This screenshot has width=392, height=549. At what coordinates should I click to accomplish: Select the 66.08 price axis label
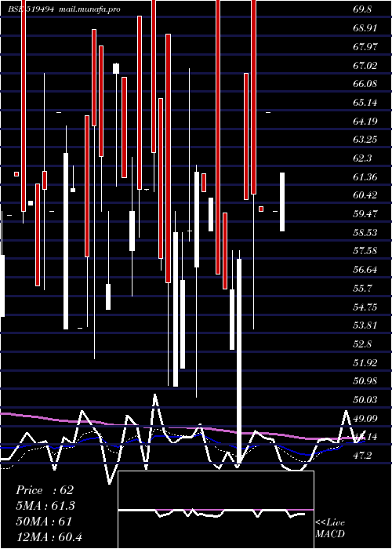point(365,84)
